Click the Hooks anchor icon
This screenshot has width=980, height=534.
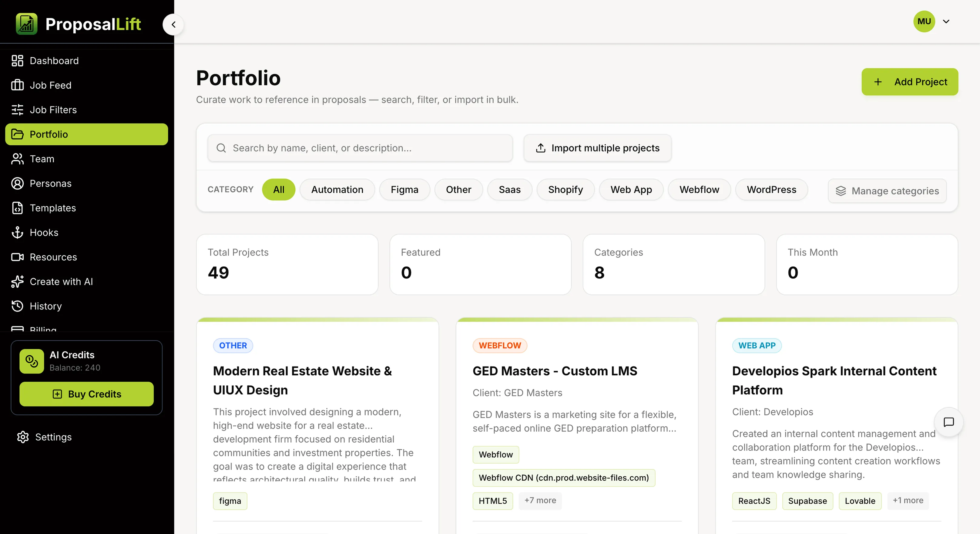[17, 232]
